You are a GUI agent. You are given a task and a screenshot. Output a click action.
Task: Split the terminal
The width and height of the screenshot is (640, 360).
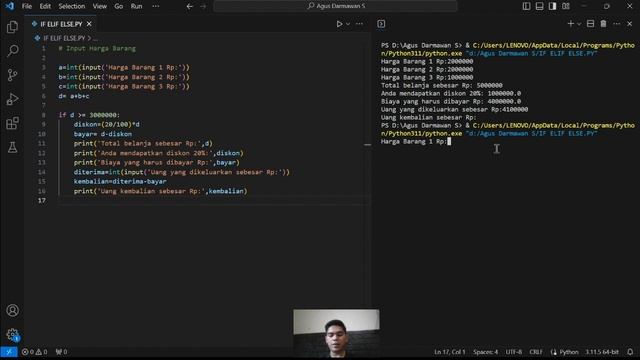click(590, 24)
